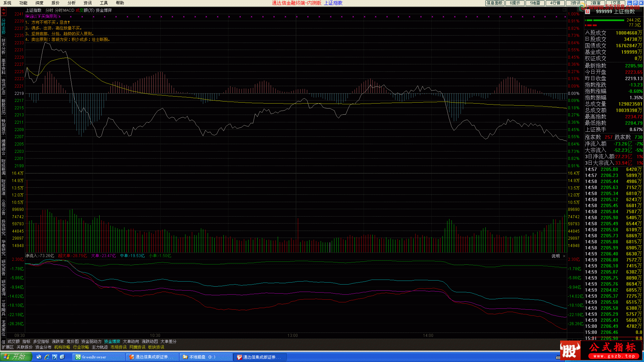This screenshot has width=644, height=362.
Task: Select the 新股日历 sidebar tab
Action: [3, 107]
